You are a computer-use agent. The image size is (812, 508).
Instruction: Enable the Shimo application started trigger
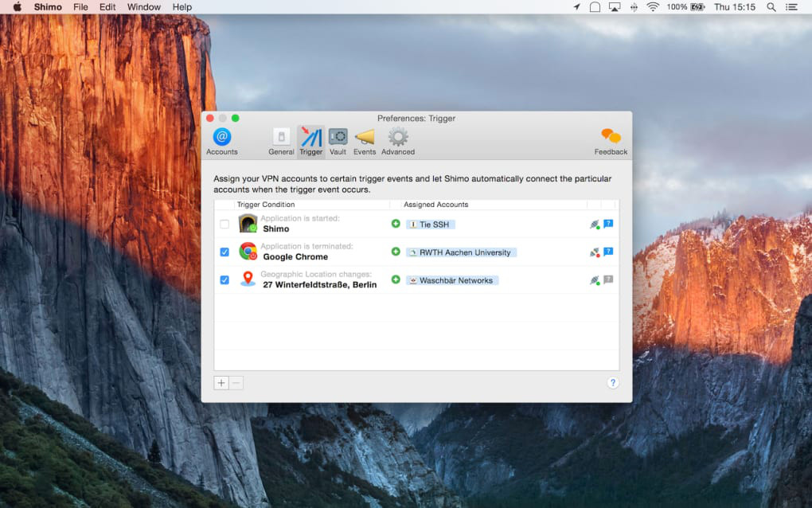coord(224,225)
